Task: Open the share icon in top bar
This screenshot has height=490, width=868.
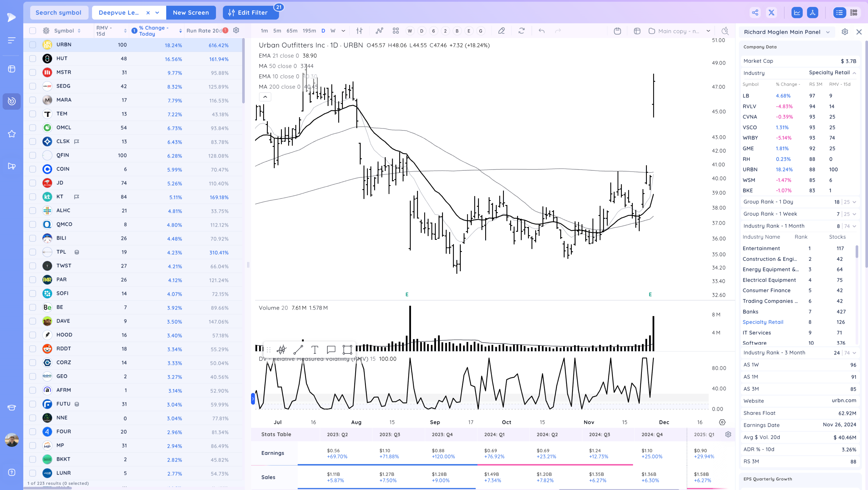Action: [x=755, y=12]
